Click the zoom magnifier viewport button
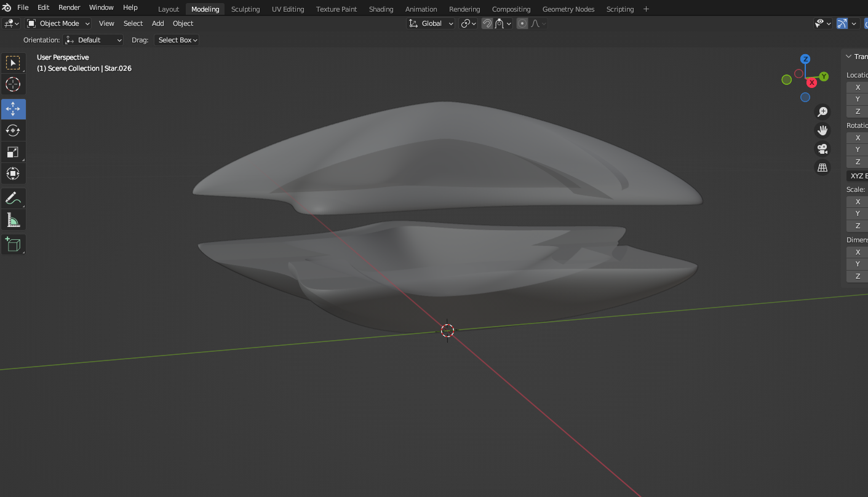 pos(822,112)
